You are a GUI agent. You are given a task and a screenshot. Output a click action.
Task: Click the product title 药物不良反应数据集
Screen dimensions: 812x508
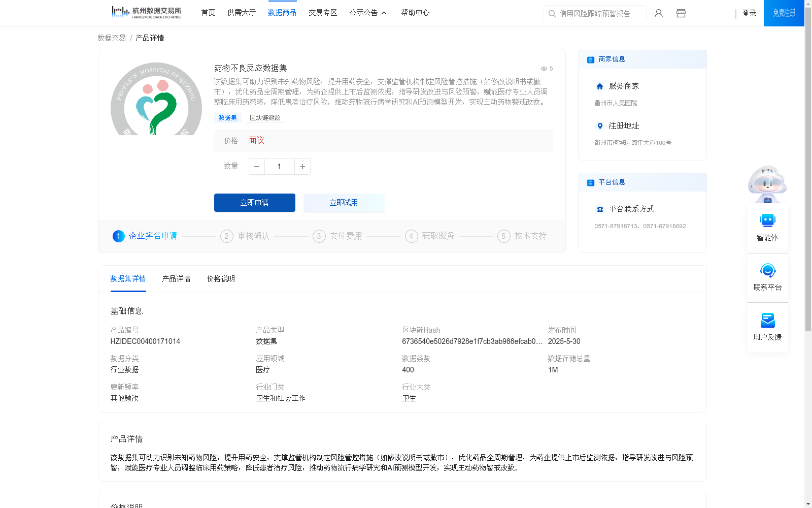251,68
